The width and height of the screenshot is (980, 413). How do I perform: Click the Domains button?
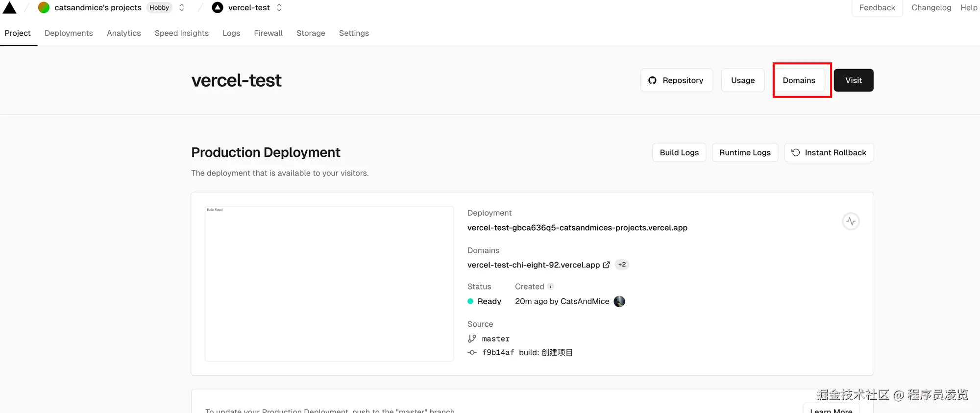pyautogui.click(x=799, y=80)
